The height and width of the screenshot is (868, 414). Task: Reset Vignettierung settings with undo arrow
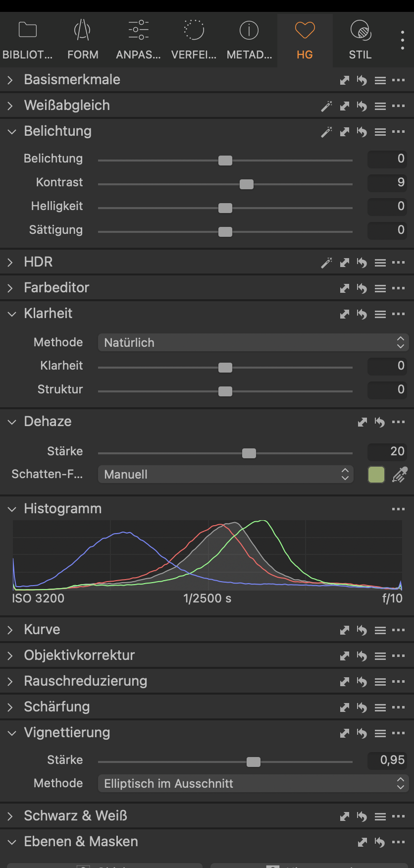coord(362,733)
